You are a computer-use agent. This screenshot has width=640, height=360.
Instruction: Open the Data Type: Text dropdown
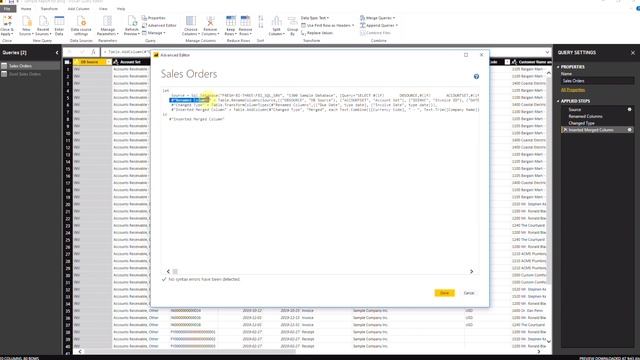click(x=315, y=18)
